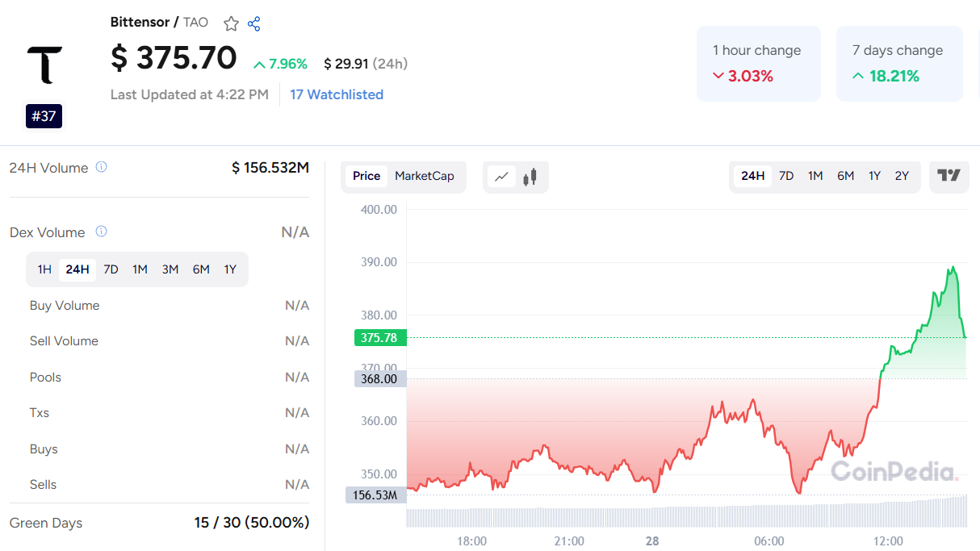
Task: Click the $ 375.70 price text
Action: point(174,58)
